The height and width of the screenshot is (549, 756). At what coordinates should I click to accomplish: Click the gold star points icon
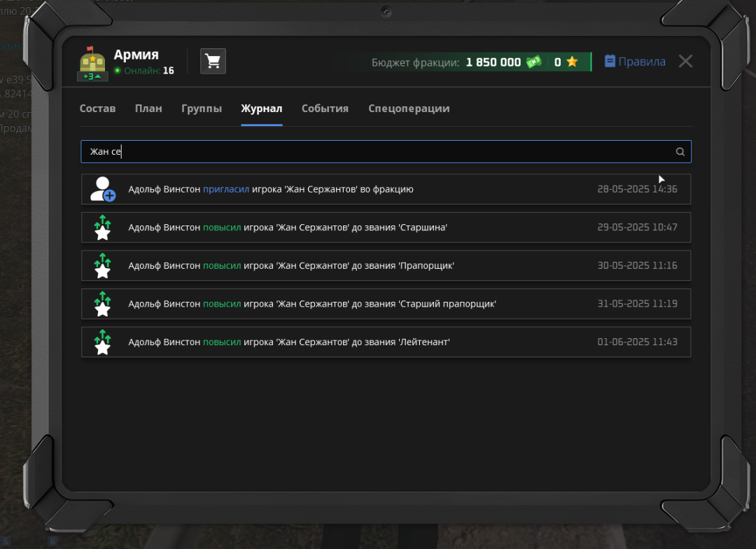(573, 62)
